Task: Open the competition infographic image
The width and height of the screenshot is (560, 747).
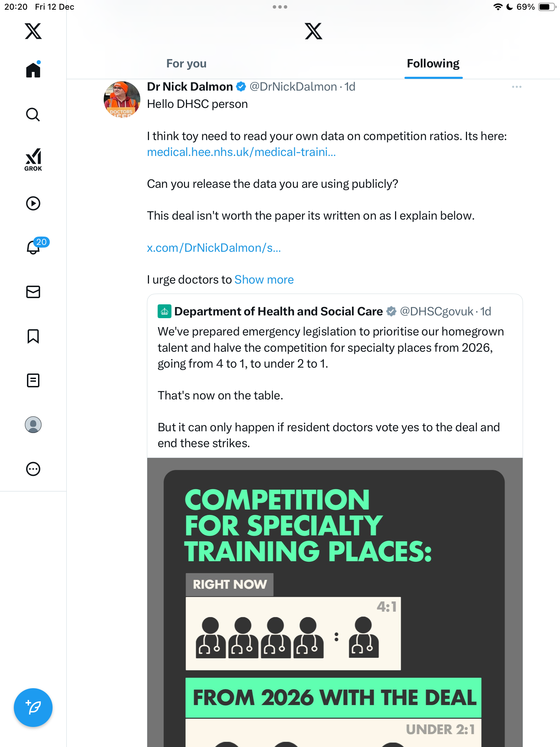Action: 335,602
